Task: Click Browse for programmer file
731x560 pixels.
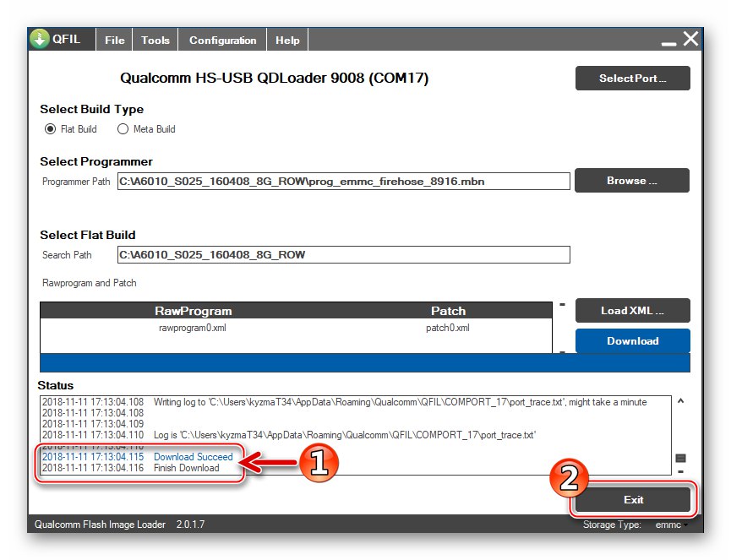Action: pyautogui.click(x=631, y=180)
